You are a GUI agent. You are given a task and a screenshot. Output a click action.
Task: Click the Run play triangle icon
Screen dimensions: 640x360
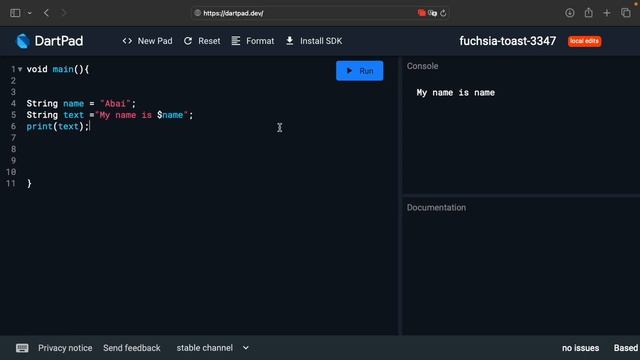click(349, 71)
